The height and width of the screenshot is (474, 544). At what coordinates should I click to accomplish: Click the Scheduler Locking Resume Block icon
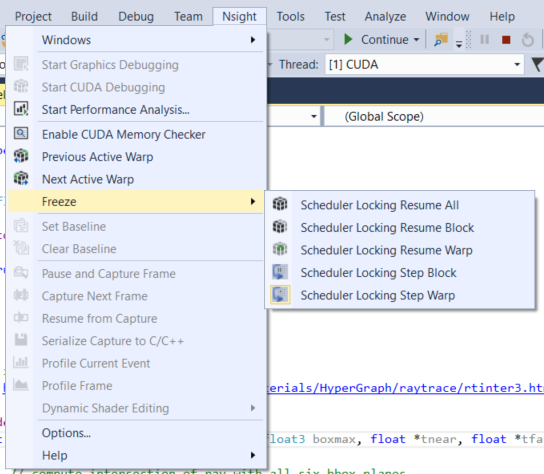pyautogui.click(x=280, y=227)
